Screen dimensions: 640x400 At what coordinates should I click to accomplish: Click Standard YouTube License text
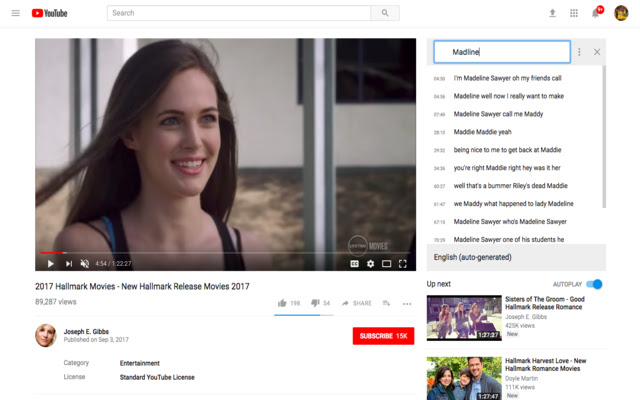157,377
